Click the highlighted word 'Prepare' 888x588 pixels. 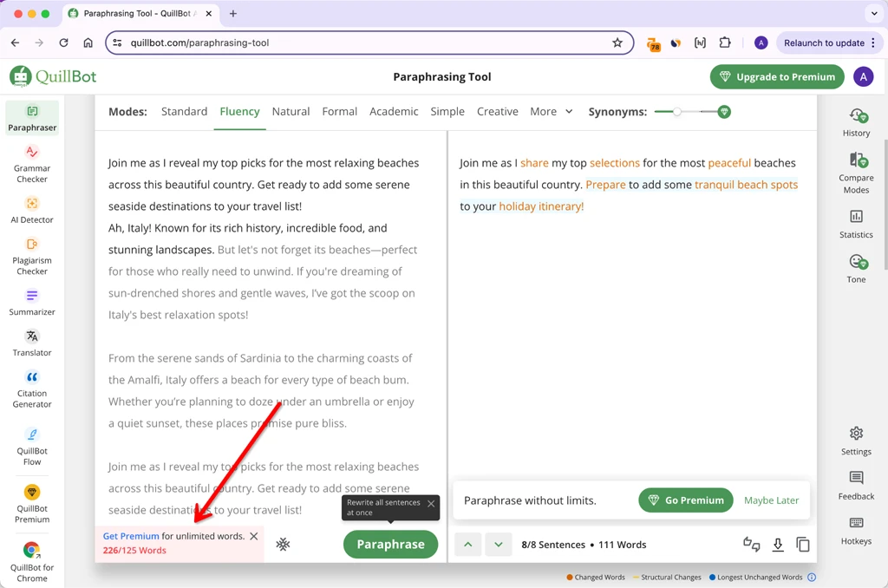click(x=605, y=185)
